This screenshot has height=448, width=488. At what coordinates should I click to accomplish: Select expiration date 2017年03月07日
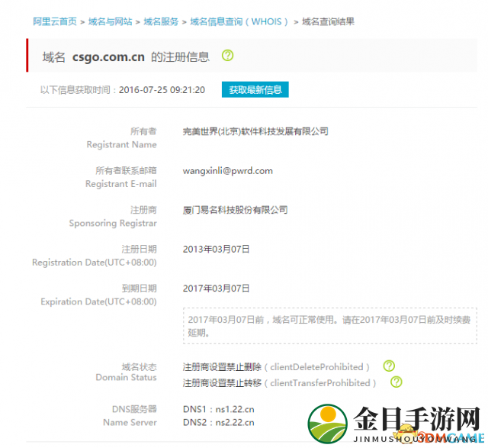[x=217, y=288]
